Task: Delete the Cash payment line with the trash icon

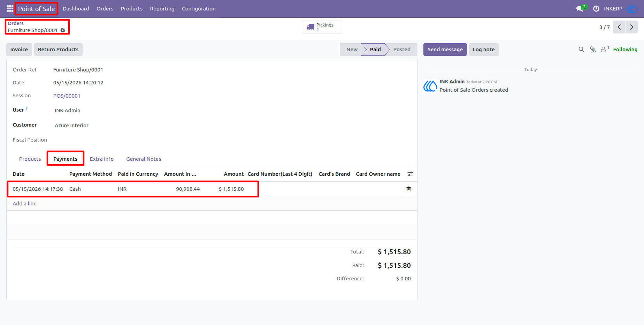Action: (x=408, y=189)
